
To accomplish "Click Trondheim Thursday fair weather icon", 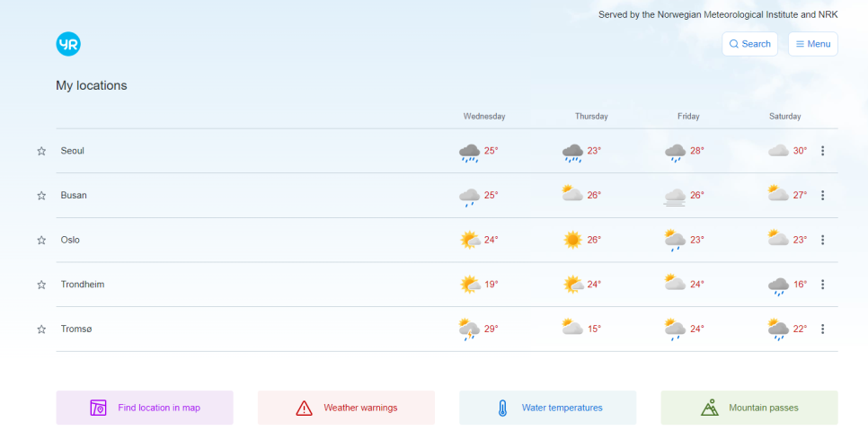I will pyautogui.click(x=573, y=285).
